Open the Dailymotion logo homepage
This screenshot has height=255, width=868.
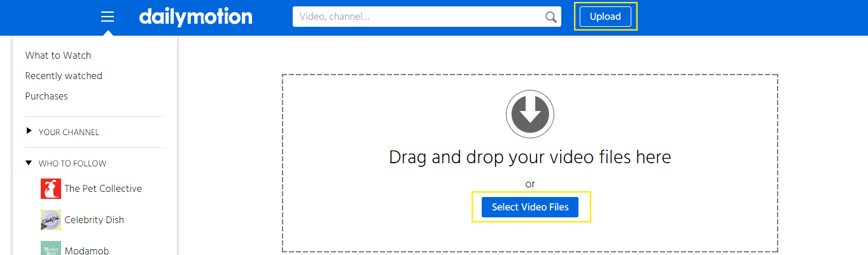[x=195, y=17]
